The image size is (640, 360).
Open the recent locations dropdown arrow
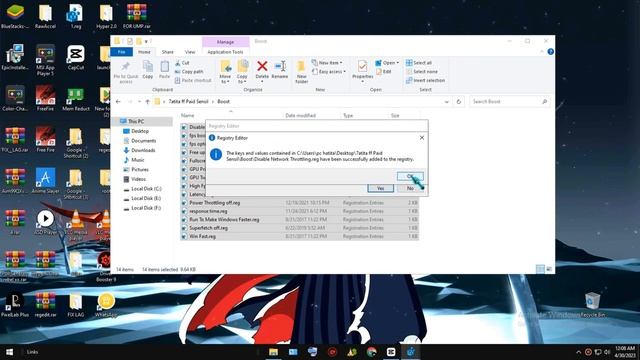[x=139, y=102]
